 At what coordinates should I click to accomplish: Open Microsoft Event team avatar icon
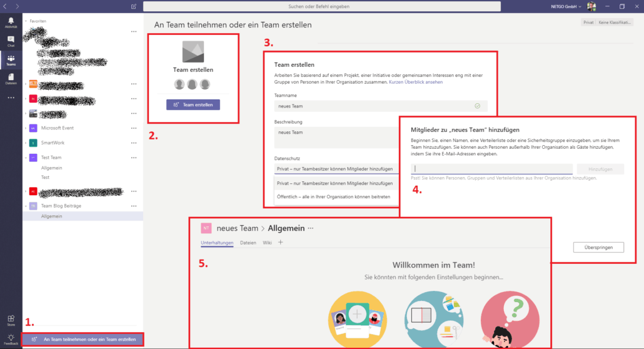[x=33, y=128]
